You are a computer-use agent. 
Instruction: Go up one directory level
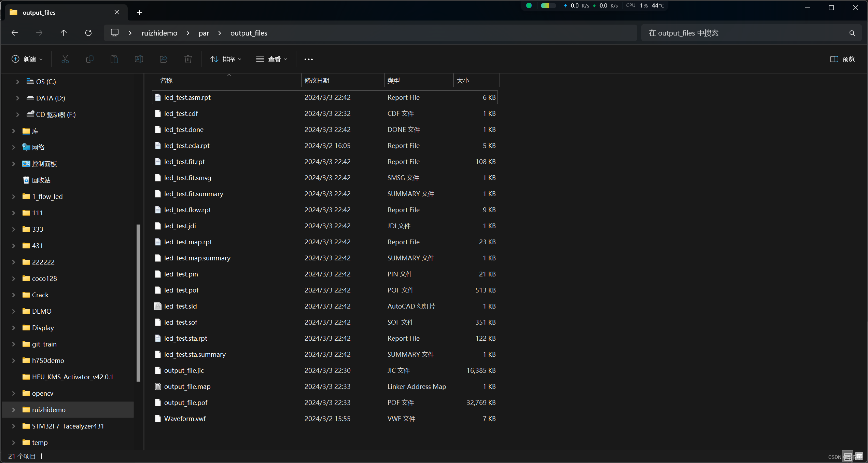pos(64,33)
